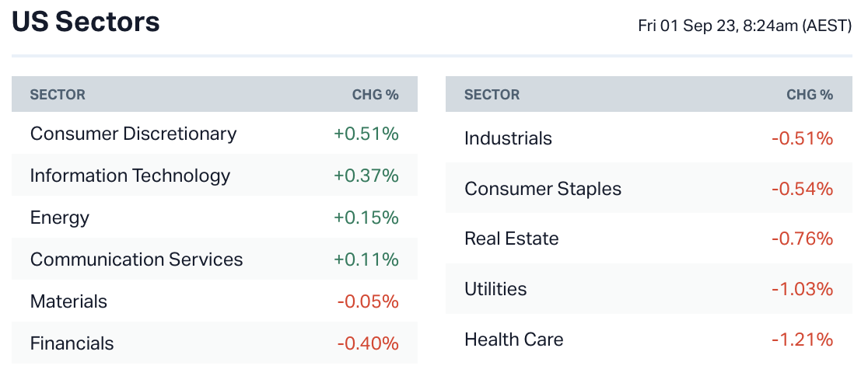Click the Consumer Discretionary sector name
Screen dimensions: 868x376
click(133, 134)
